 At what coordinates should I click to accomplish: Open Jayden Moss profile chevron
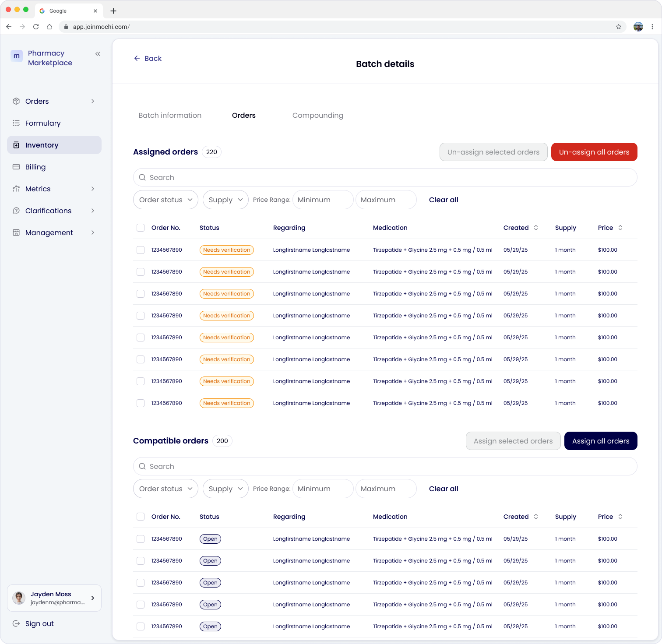(x=93, y=598)
